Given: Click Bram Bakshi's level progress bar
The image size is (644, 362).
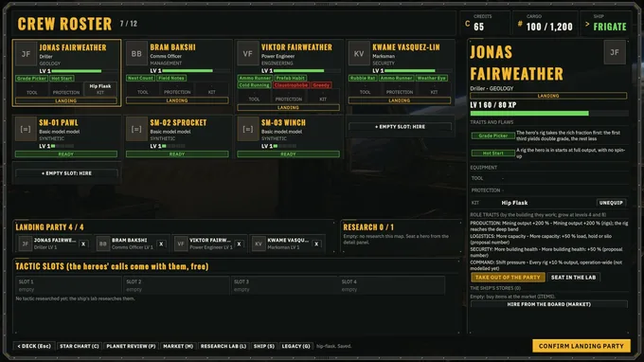Looking at the screenshot, I should (196, 71).
